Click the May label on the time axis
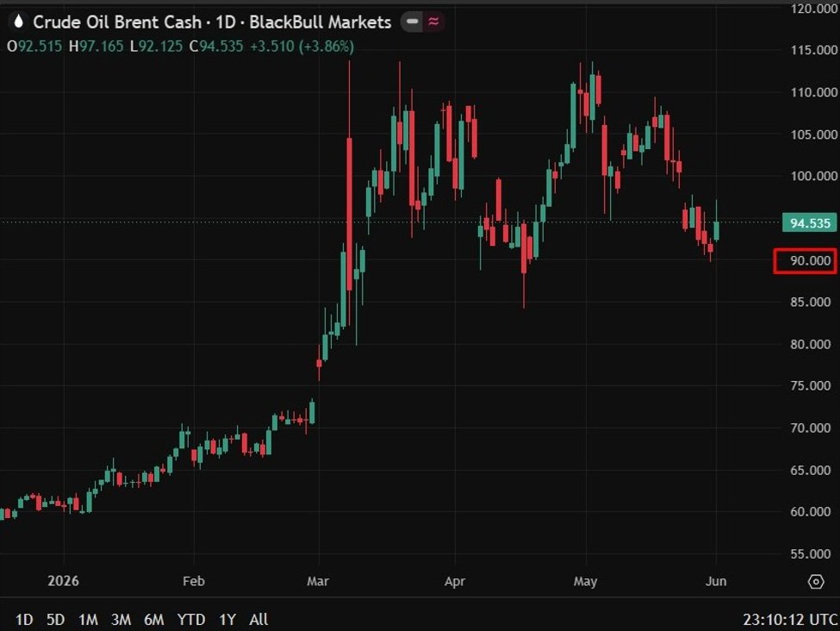Screen dimensions: 840x631 click(585, 581)
